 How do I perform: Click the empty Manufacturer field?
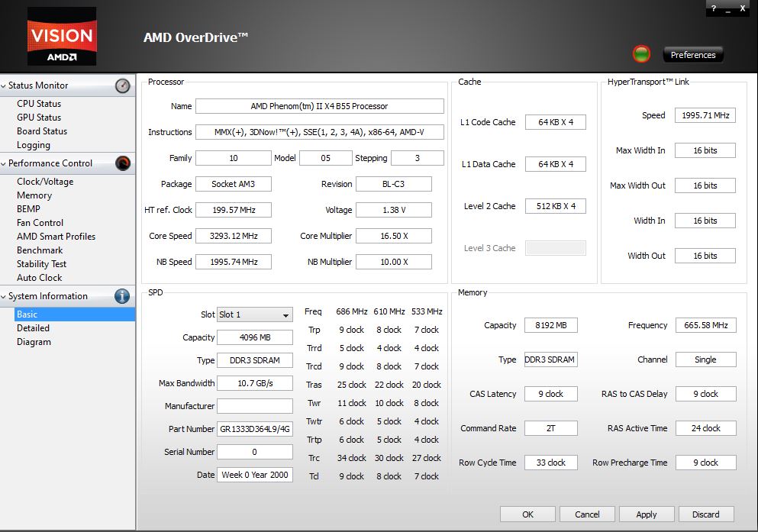(x=255, y=406)
